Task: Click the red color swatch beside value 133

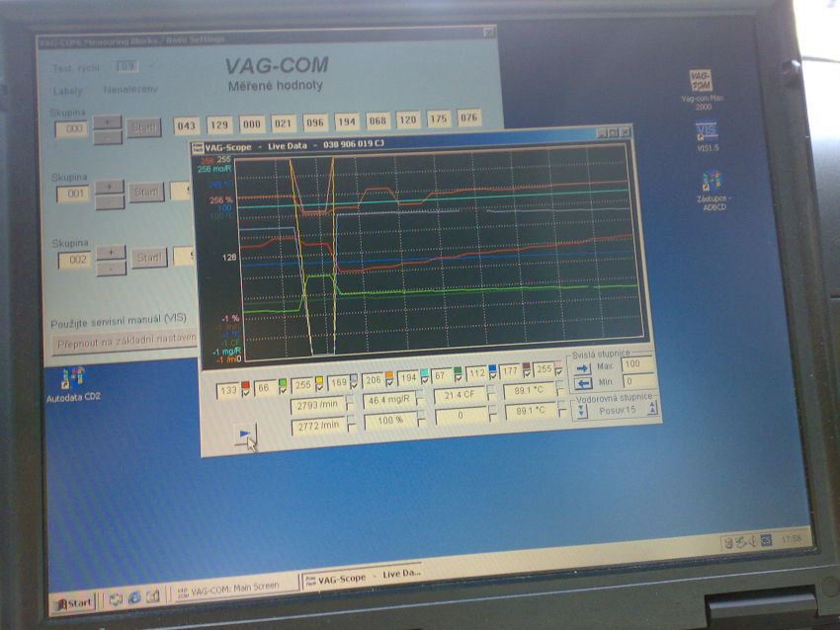Action: (x=245, y=385)
